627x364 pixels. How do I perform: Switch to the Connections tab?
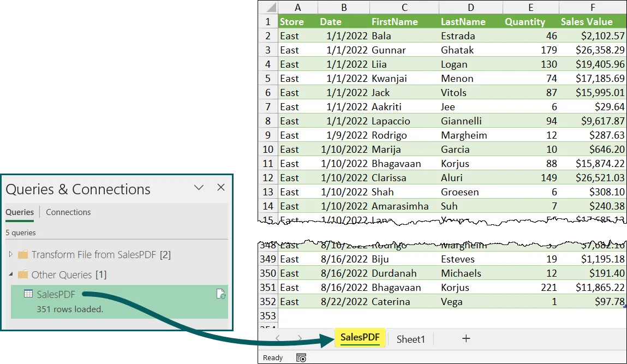point(68,212)
